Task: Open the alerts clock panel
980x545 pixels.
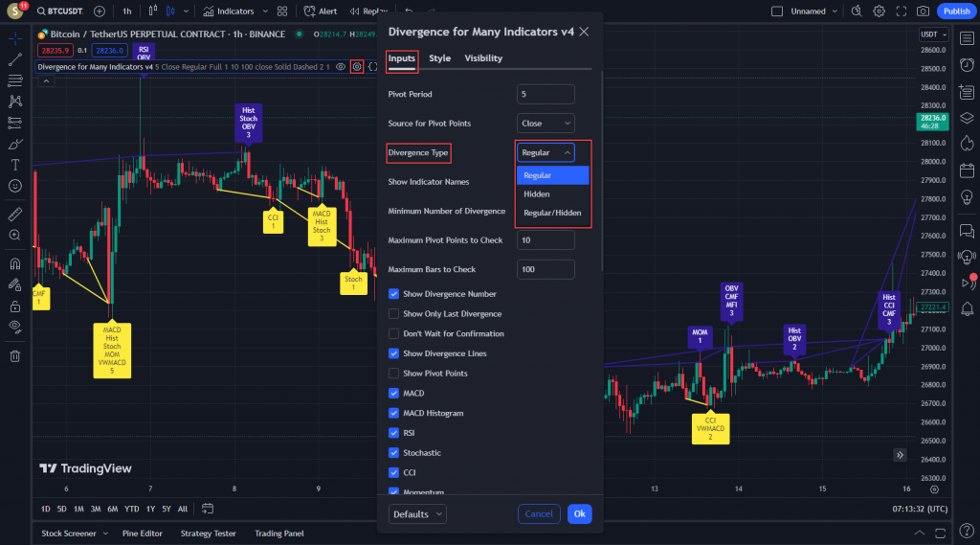Action: tap(967, 64)
